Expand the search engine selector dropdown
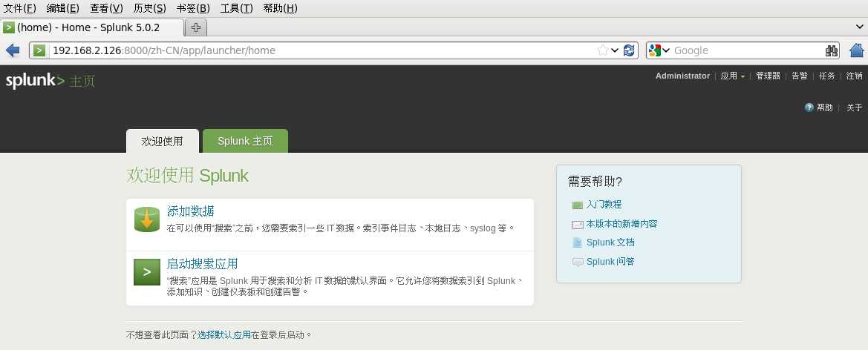Viewport: 868px width, 350px height. [x=666, y=50]
